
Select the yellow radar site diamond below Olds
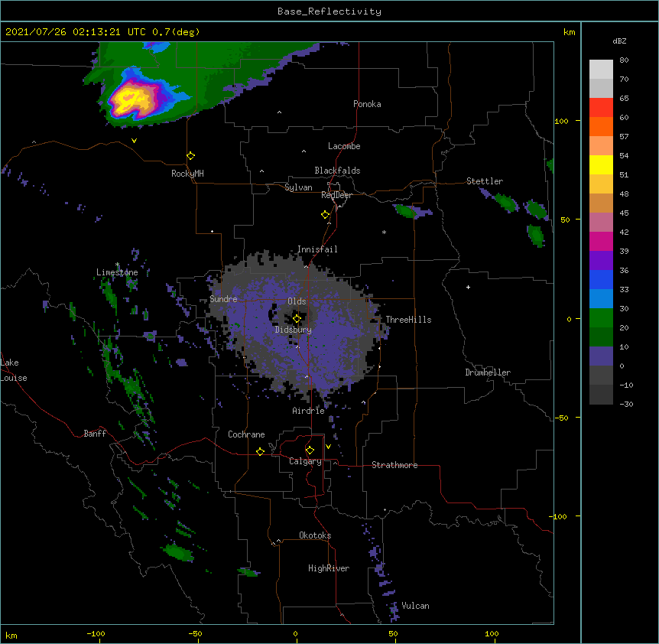point(297,318)
